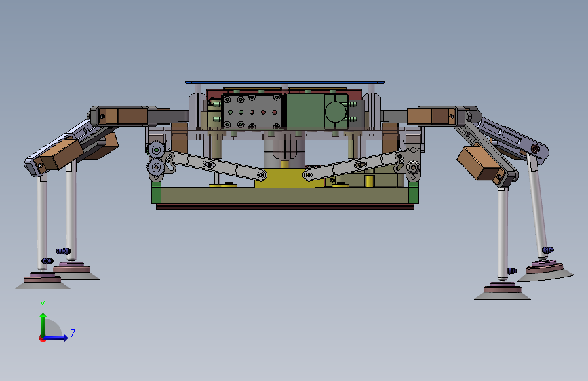Select the lower gear on the left side
Viewport: 588px width, 381px height.
coord(156,167)
